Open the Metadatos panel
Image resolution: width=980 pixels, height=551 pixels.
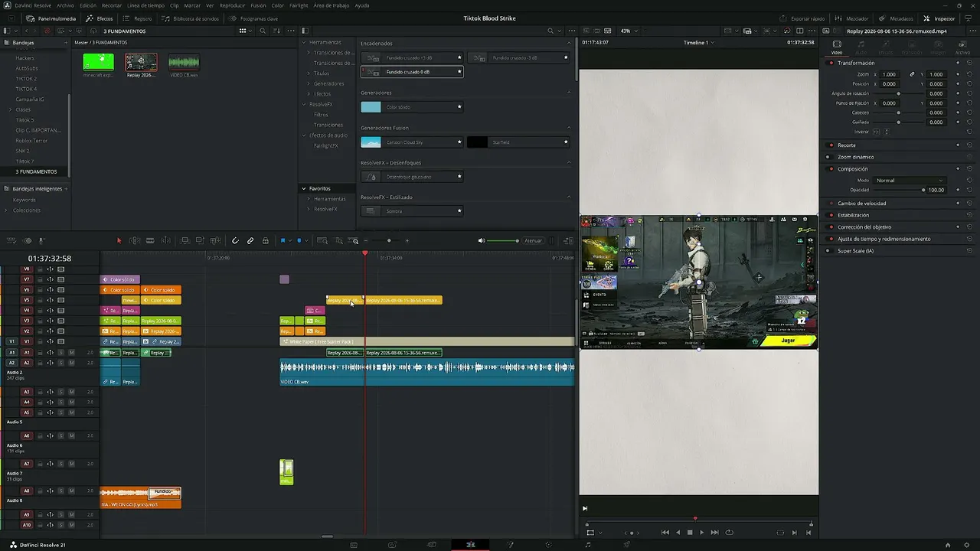(897, 18)
